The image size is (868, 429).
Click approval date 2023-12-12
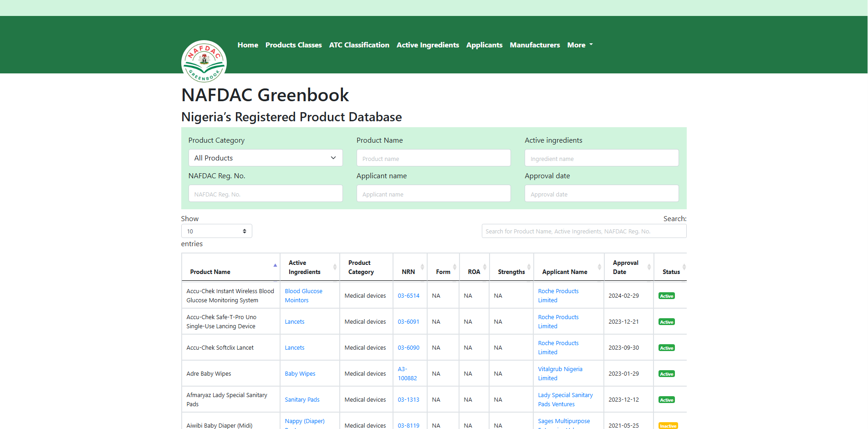pyautogui.click(x=624, y=399)
